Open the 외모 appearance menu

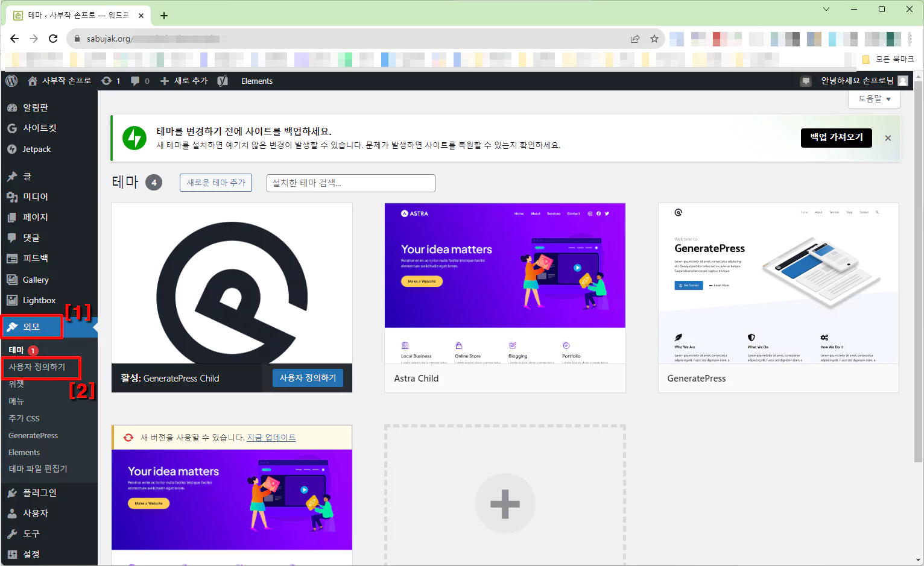point(32,327)
